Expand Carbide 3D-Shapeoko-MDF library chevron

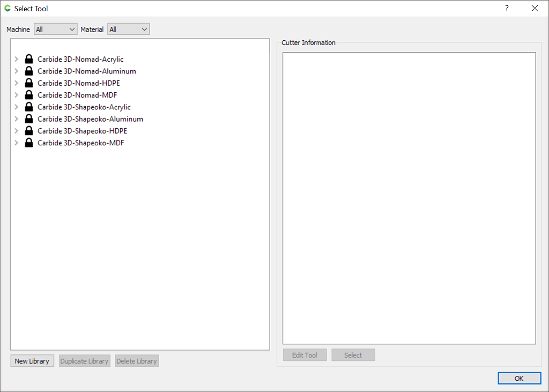16,143
